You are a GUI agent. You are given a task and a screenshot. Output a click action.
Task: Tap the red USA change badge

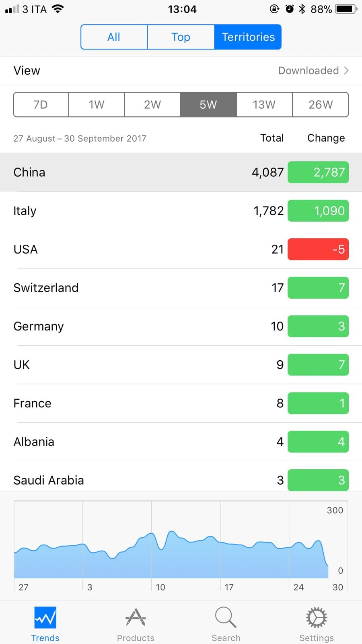pos(318,250)
